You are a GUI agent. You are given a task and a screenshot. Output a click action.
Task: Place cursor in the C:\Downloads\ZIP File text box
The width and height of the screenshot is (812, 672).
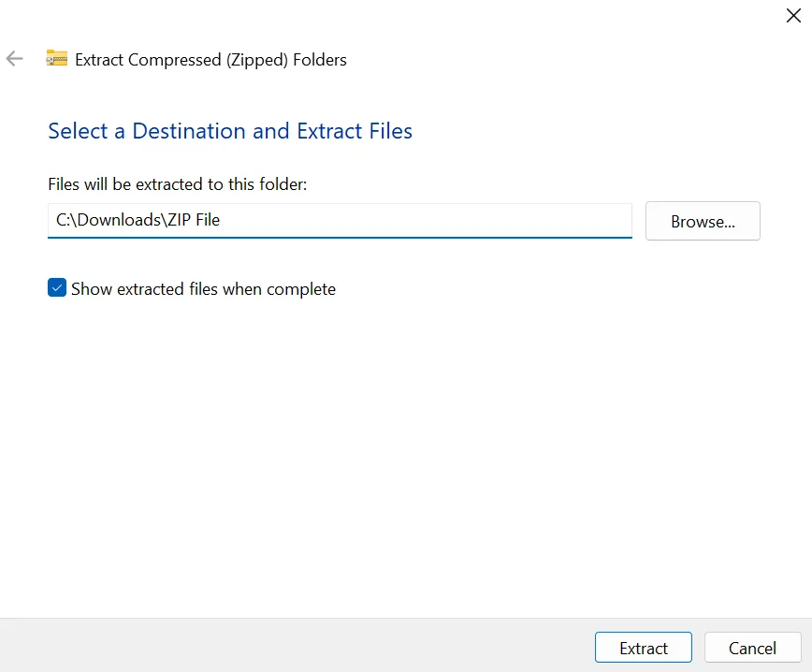[x=340, y=220]
